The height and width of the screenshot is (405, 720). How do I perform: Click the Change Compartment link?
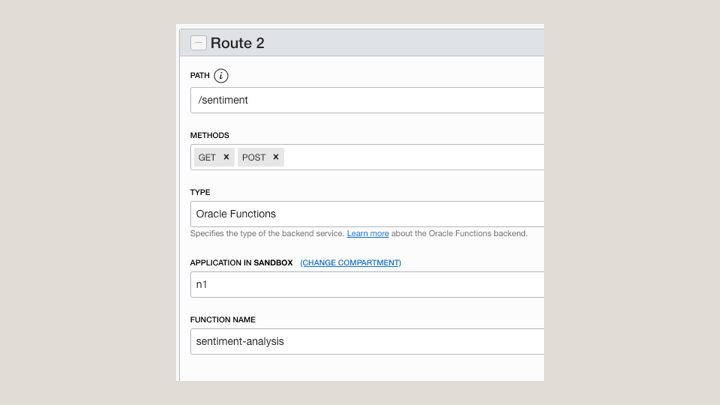click(x=351, y=263)
